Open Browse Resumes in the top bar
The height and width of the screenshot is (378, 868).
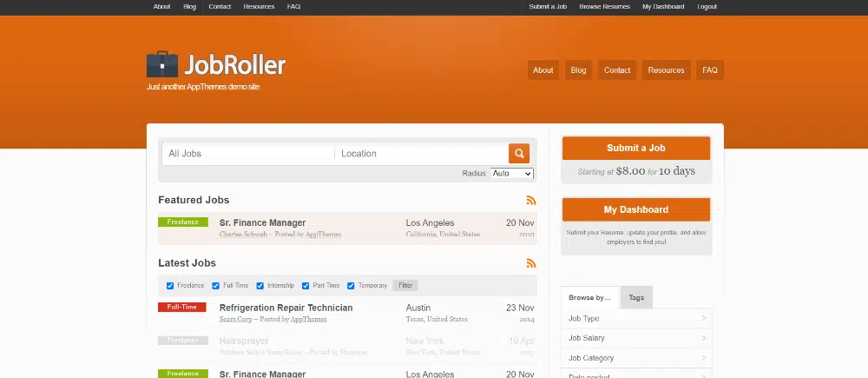coord(604,7)
